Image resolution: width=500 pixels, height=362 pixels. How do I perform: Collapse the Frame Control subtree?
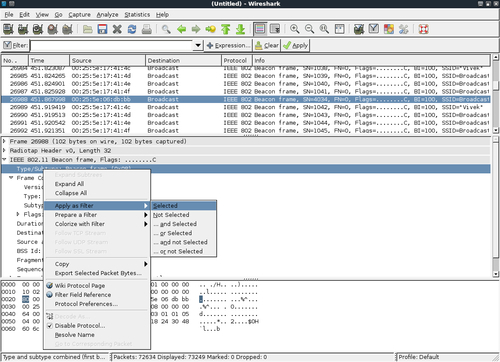tap(11, 178)
